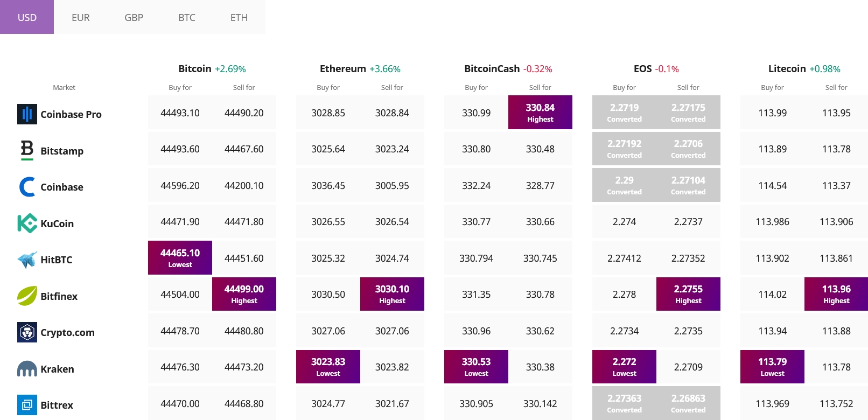Click KuCoin Ethereum buy price 3026.55
868x420 pixels.
(x=328, y=221)
